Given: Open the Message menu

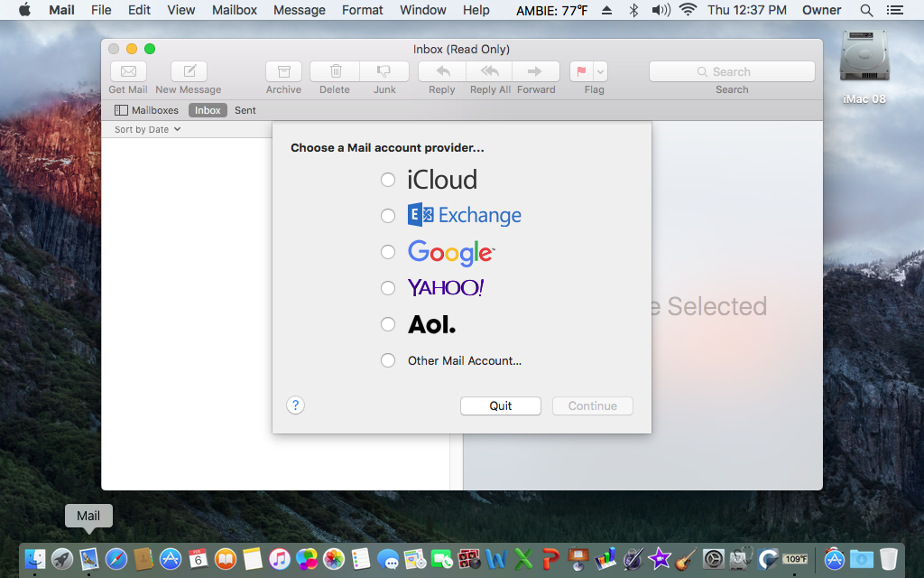Looking at the screenshot, I should click(x=300, y=10).
